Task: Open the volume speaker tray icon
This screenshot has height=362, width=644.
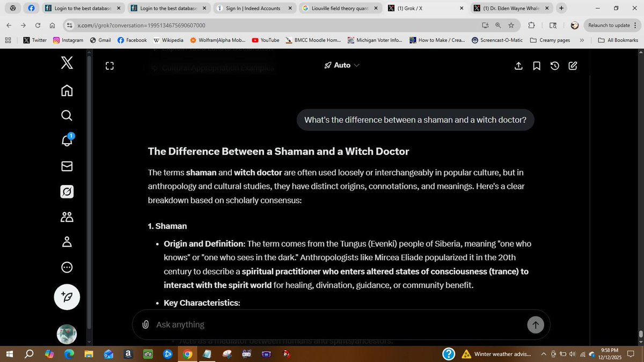Action: 572,354
